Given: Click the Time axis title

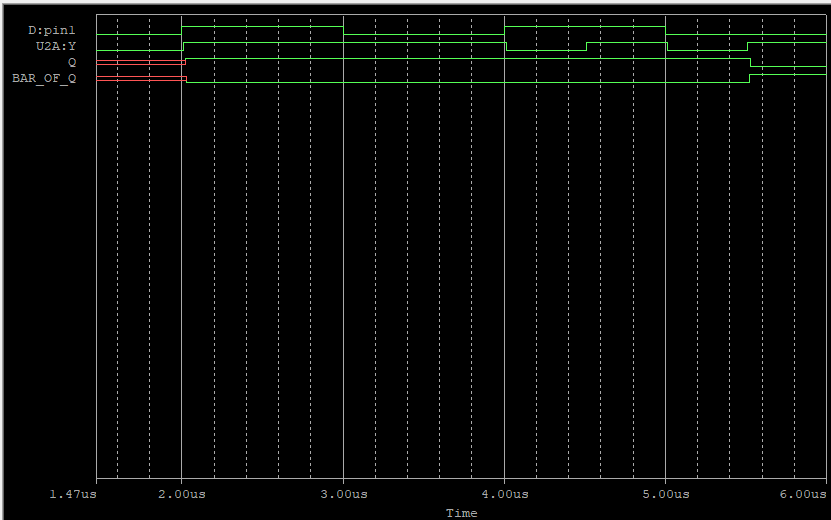Looking at the screenshot, I should pos(462,513).
